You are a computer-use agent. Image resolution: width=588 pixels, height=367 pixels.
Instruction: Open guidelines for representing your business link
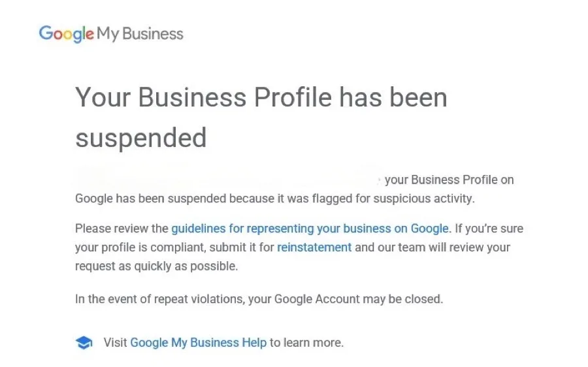coord(310,229)
